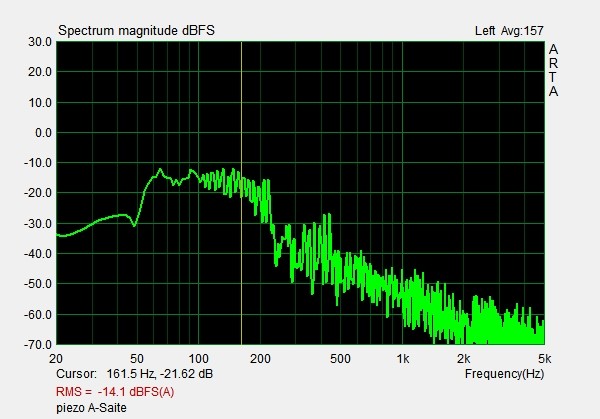Click the -40.0 y-axis label
Screen dimensions: 600x419
(x=38, y=254)
